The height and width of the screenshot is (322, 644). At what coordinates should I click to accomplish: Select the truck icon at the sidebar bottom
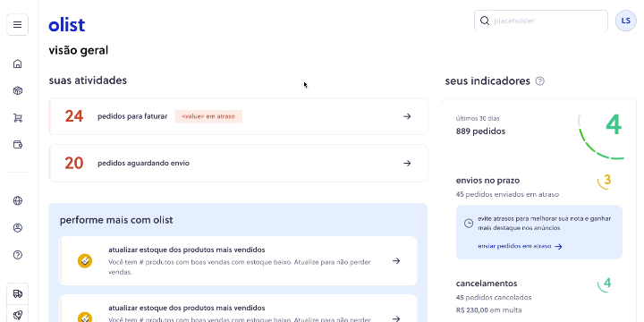[x=17, y=293]
